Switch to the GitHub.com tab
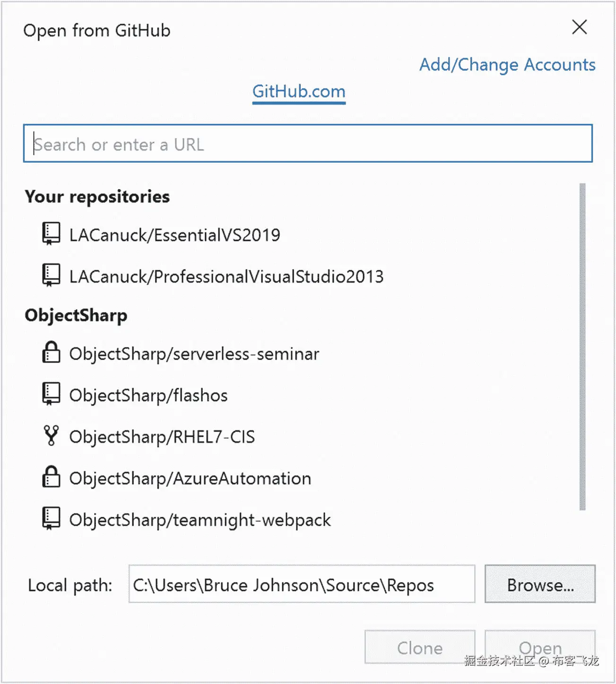The image size is (616, 684). coord(299,92)
